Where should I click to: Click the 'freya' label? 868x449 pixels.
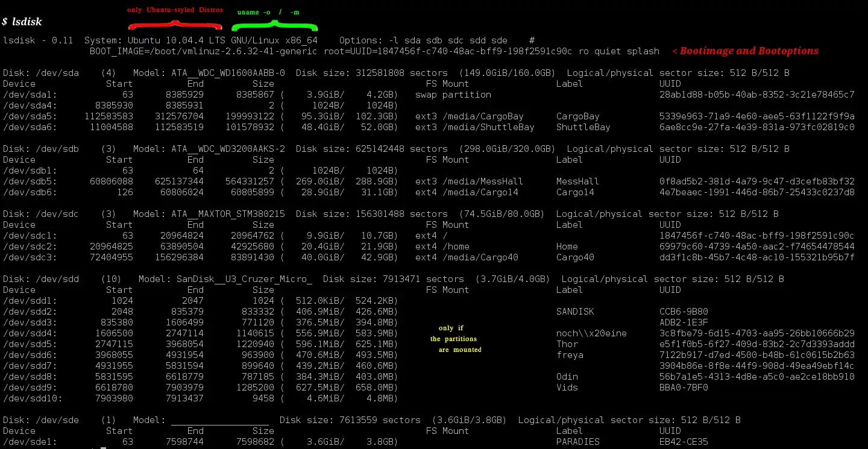[570, 355]
